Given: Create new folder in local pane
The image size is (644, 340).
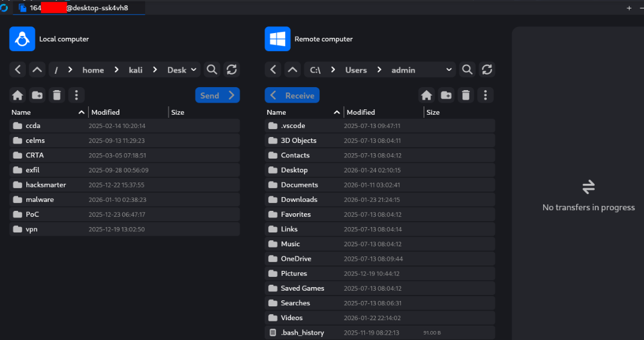Looking at the screenshot, I should click(x=37, y=96).
